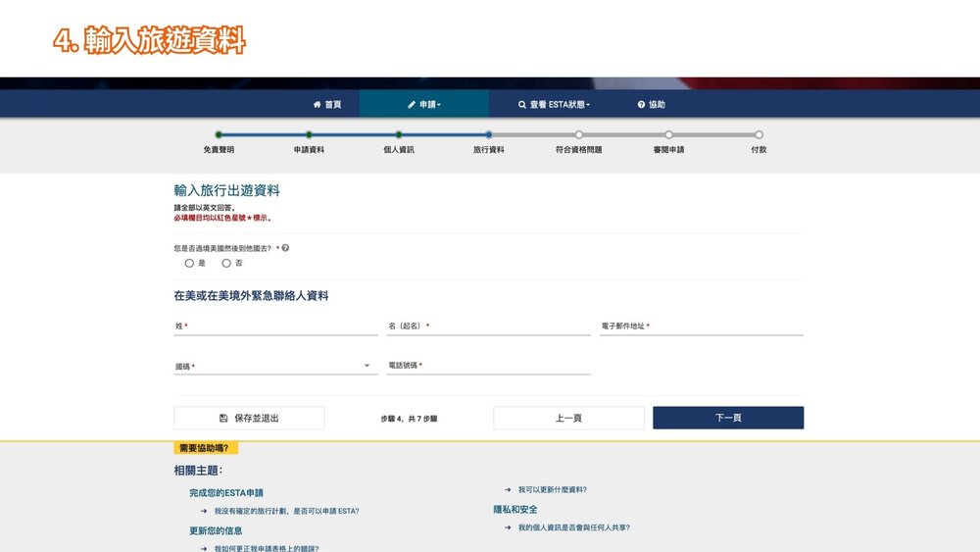Click home icon in navigation bar
The image size is (980, 552).
pos(317,104)
